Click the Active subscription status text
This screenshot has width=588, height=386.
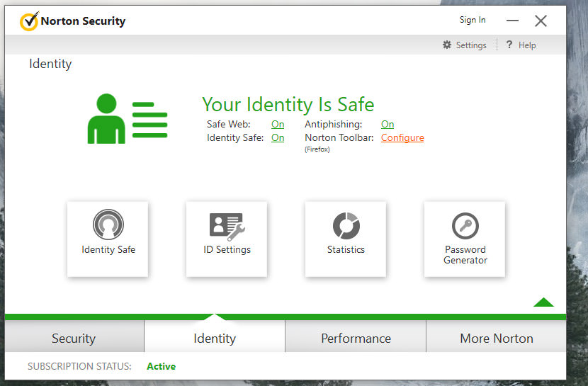pos(162,366)
